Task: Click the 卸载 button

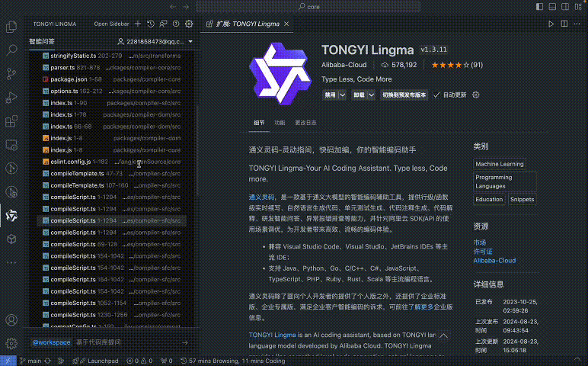Action: click(359, 95)
